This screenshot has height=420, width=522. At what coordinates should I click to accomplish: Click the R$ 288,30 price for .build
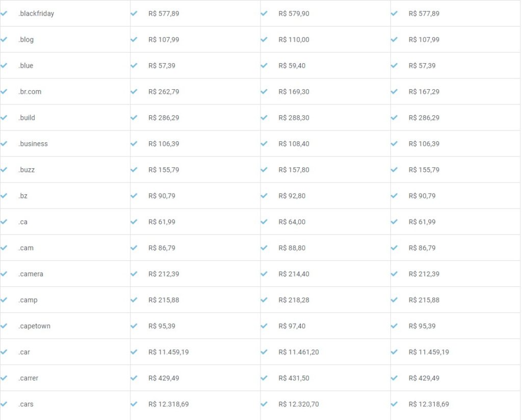tap(294, 118)
